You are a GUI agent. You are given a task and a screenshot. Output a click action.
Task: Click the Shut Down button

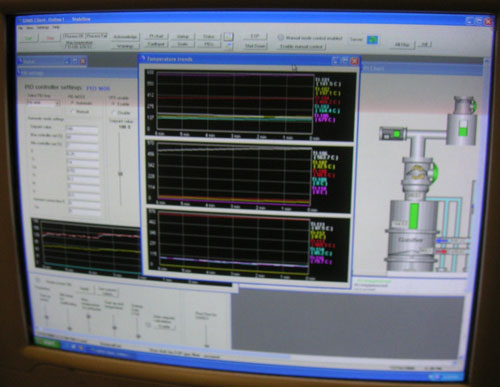tap(255, 46)
